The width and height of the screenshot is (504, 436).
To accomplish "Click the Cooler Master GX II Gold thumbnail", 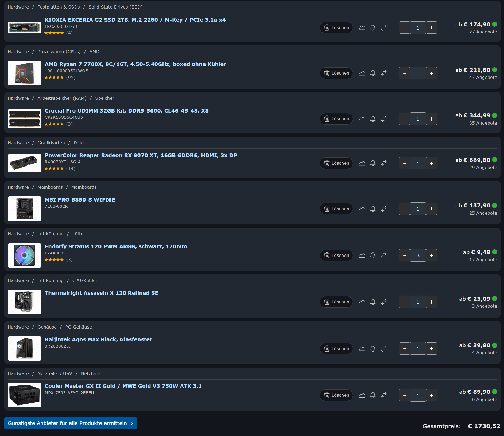I will (25, 395).
